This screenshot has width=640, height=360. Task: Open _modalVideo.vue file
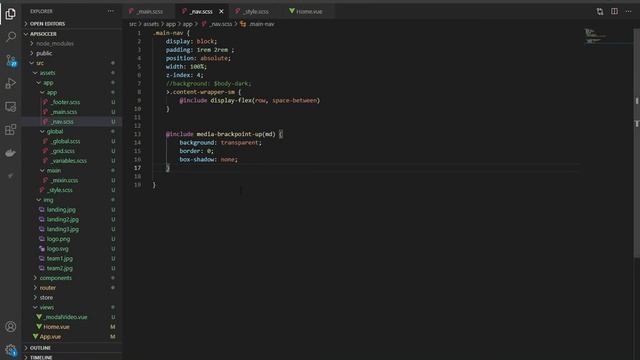click(x=65, y=317)
